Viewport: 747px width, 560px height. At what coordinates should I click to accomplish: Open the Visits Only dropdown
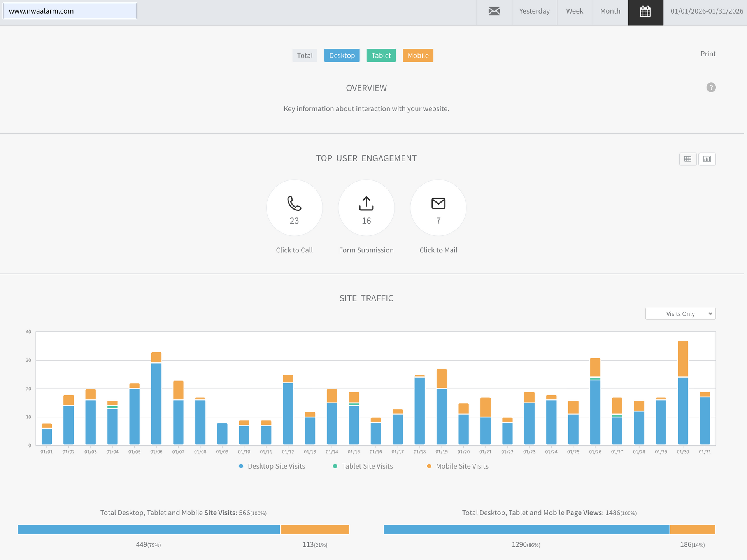680,314
